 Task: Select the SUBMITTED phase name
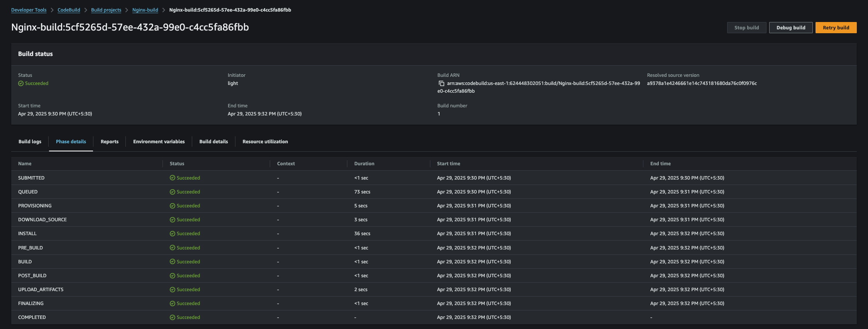[31, 178]
